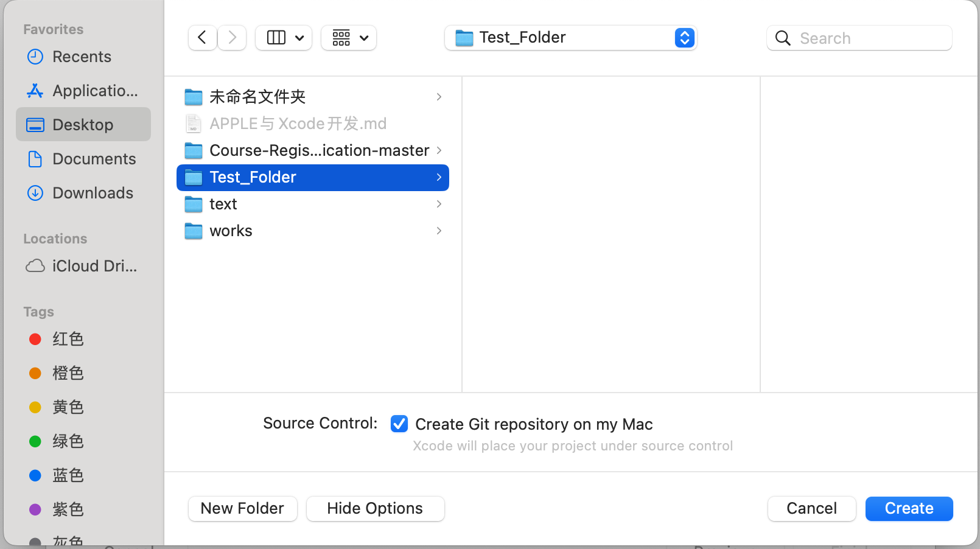Click the forward navigation arrow
This screenshot has height=549, width=980.
tap(232, 38)
